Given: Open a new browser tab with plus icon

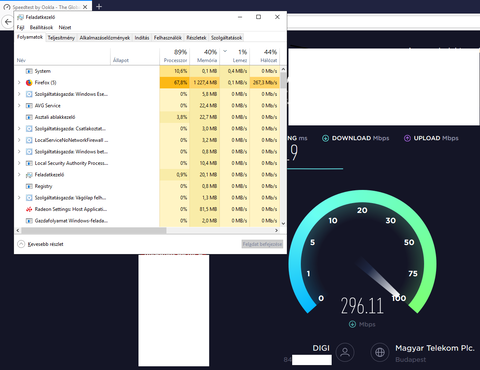Looking at the screenshot, I should pos(99,6).
